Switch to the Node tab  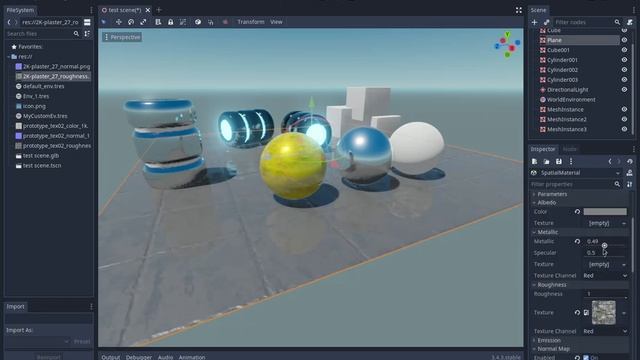(x=570, y=149)
